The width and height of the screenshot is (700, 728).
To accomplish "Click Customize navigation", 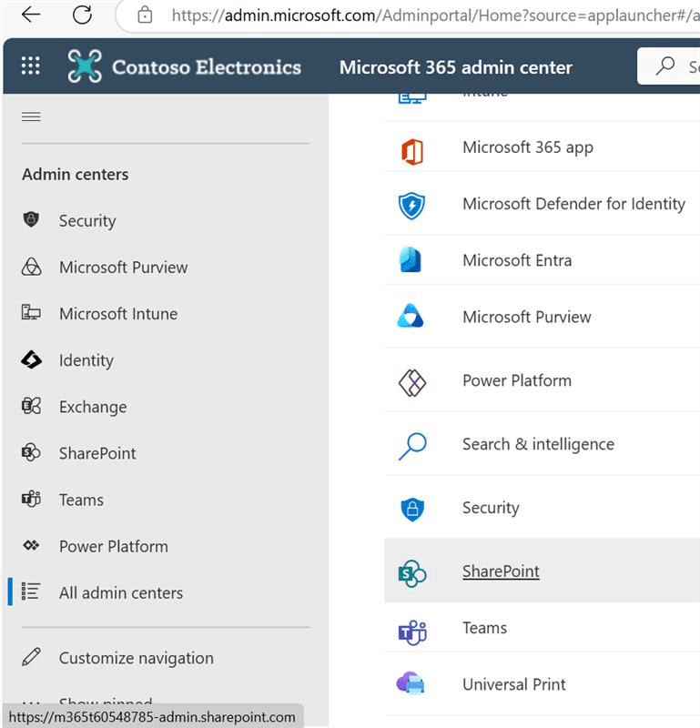I will point(136,658).
